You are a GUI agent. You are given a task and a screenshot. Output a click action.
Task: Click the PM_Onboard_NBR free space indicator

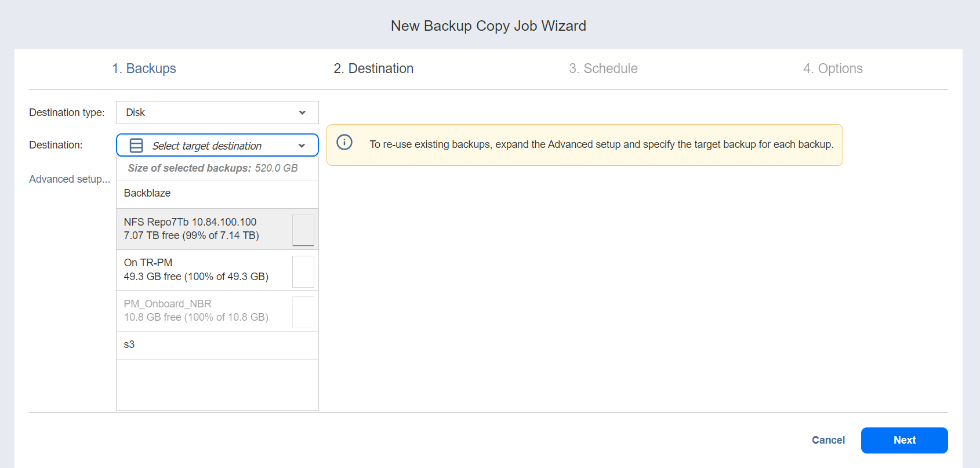coord(303,312)
